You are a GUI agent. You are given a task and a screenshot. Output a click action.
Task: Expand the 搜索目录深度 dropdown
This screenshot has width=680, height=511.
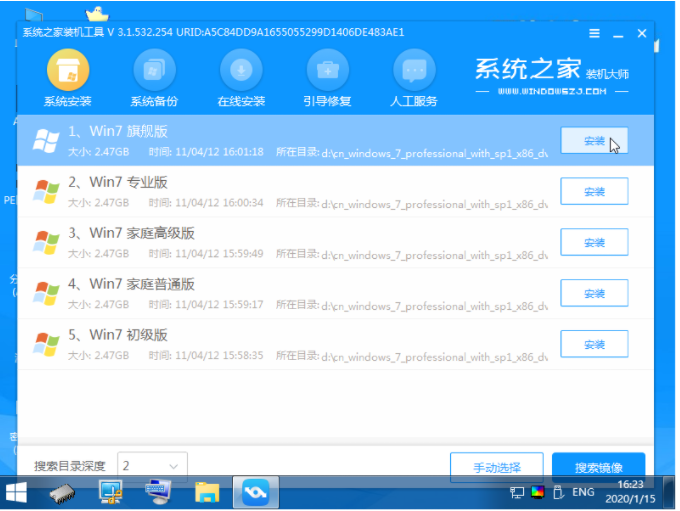pyautogui.click(x=152, y=466)
